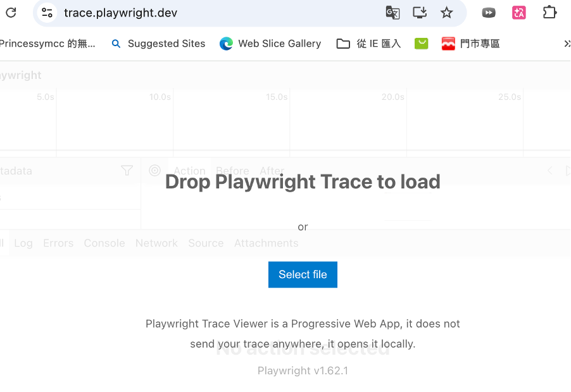Image resolution: width=571 pixels, height=392 pixels.
Task: Switch to the Action tab
Action: [189, 171]
